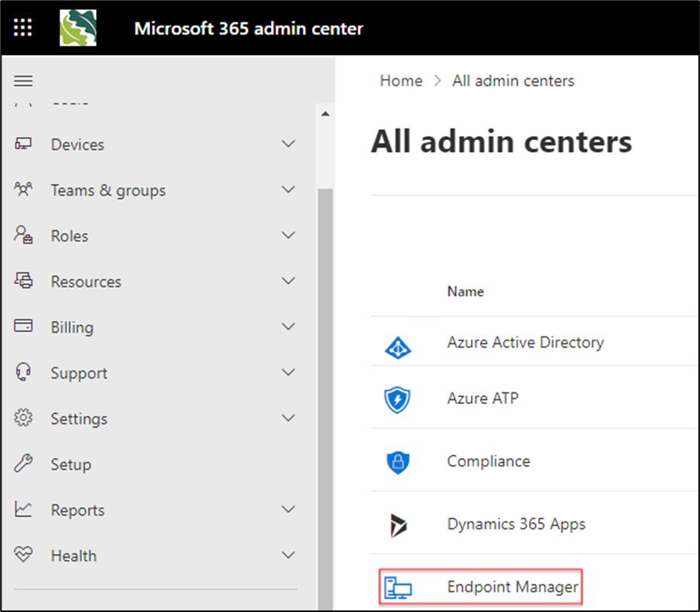Viewport: 700px width, 612px height.
Task: Expand the Roles chevron
Action: tap(289, 235)
